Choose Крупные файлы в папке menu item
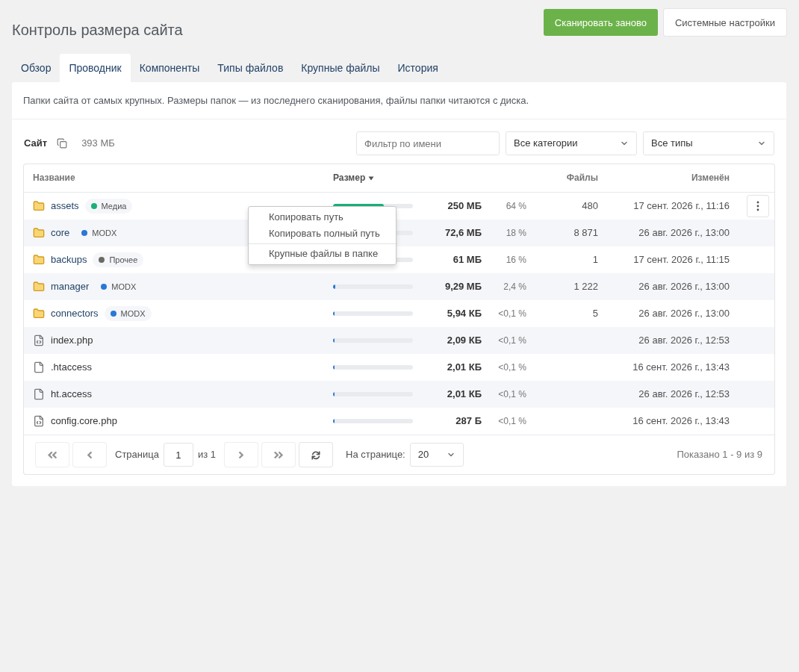 (322, 254)
